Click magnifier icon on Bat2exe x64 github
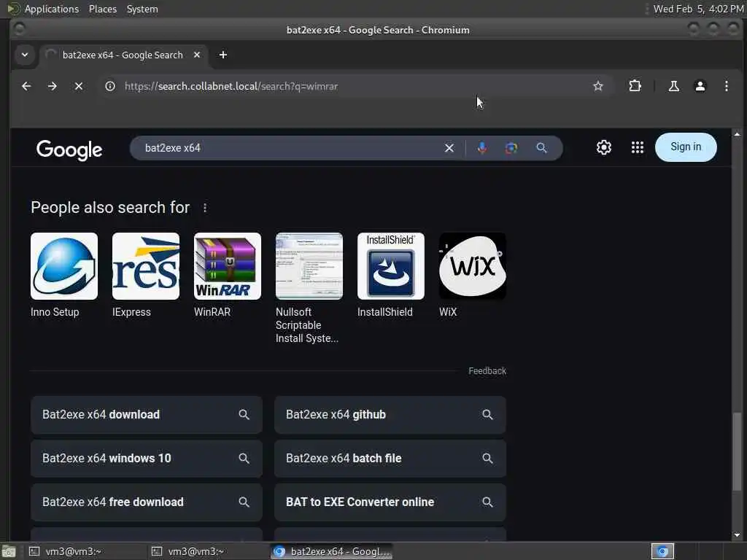 click(487, 415)
